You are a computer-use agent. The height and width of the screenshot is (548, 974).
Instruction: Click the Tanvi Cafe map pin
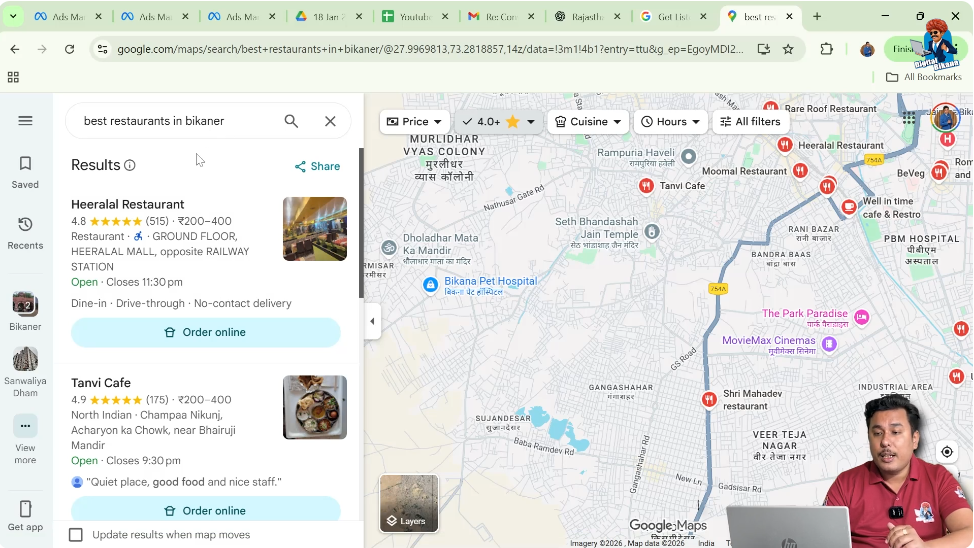(646, 186)
